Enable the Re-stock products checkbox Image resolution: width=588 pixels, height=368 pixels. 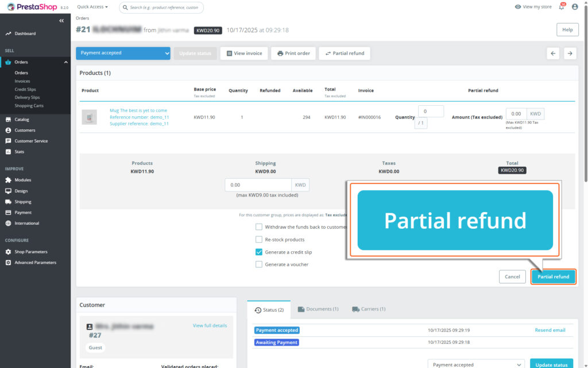[260, 239]
